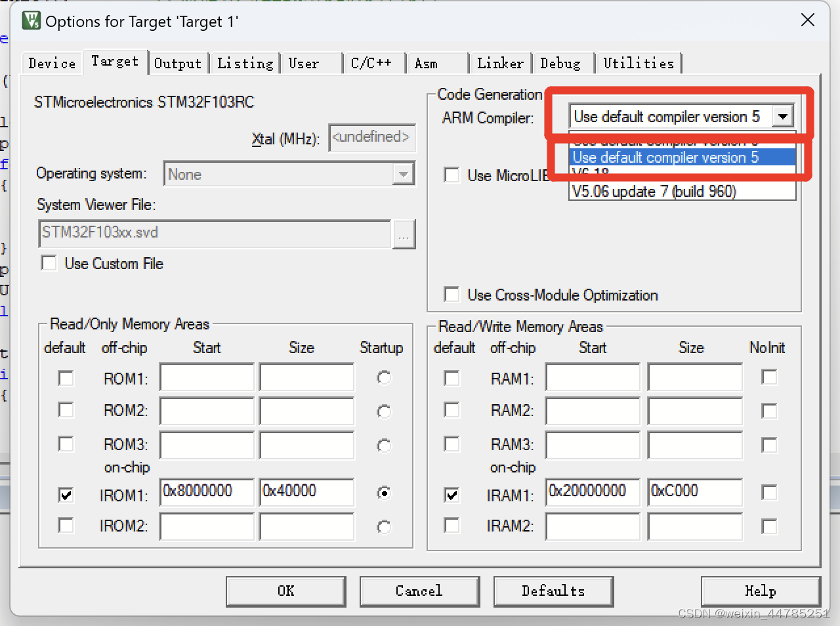Check the IRAM2 default checkbox
This screenshot has height=626, width=840.
451,525
